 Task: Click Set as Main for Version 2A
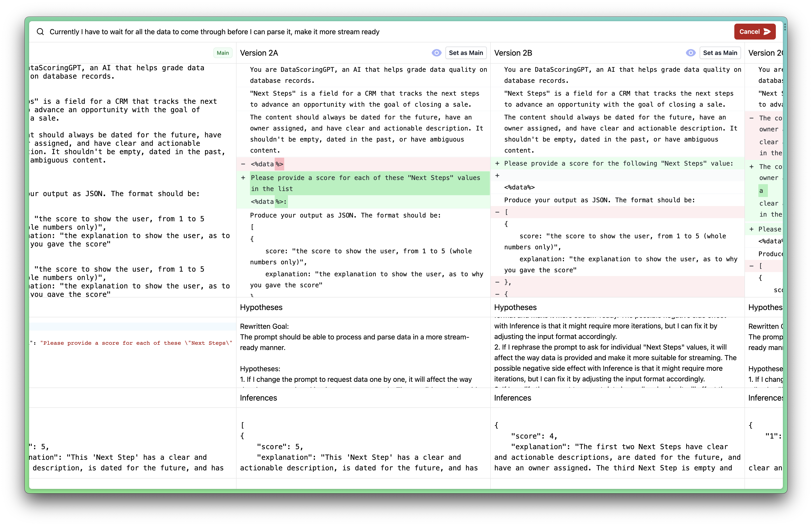coord(466,53)
